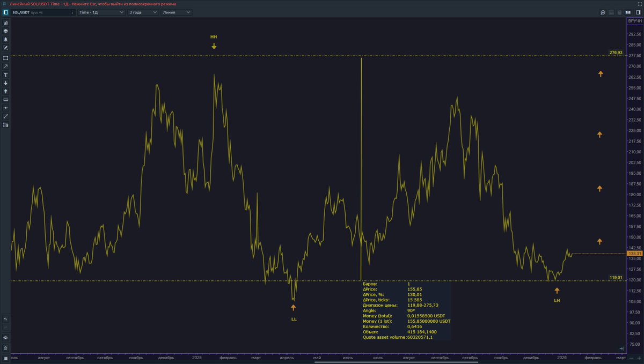
Task: Click the 119,01 horizontal level label
Action: (616, 278)
